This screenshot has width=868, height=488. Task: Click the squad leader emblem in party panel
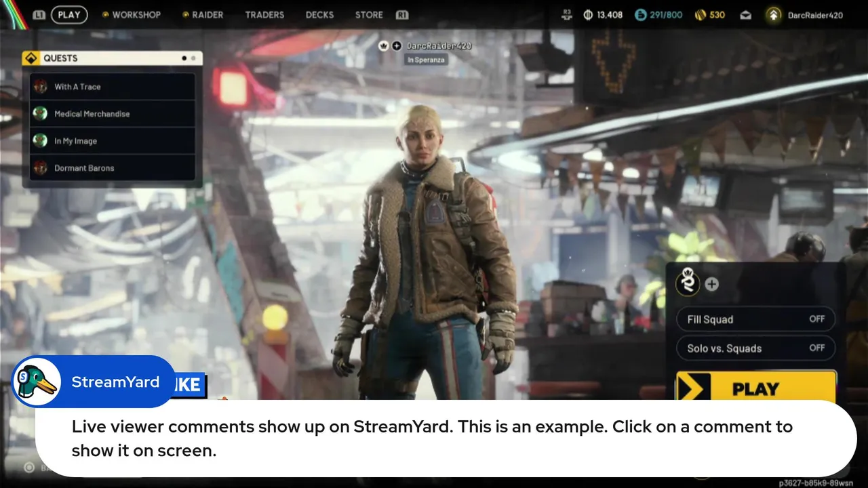pos(688,283)
